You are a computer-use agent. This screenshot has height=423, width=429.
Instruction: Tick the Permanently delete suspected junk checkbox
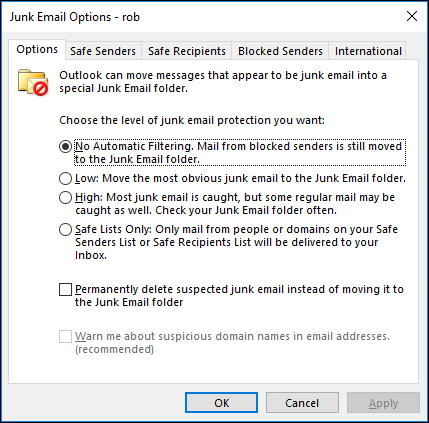point(65,289)
